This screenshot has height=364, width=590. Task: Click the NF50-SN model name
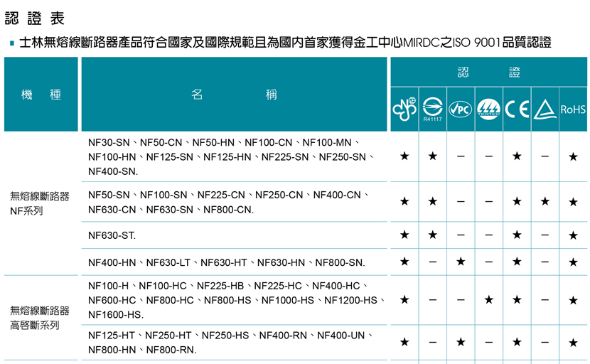109,195
